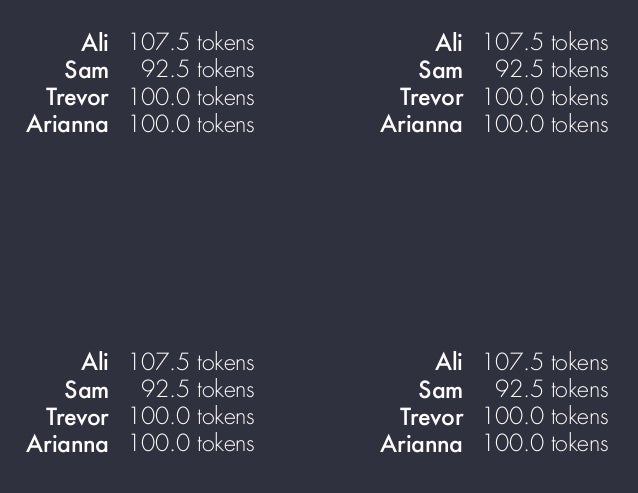Select the name Sam in the upper-right group
This screenshot has width=638, height=493.
tap(441, 70)
